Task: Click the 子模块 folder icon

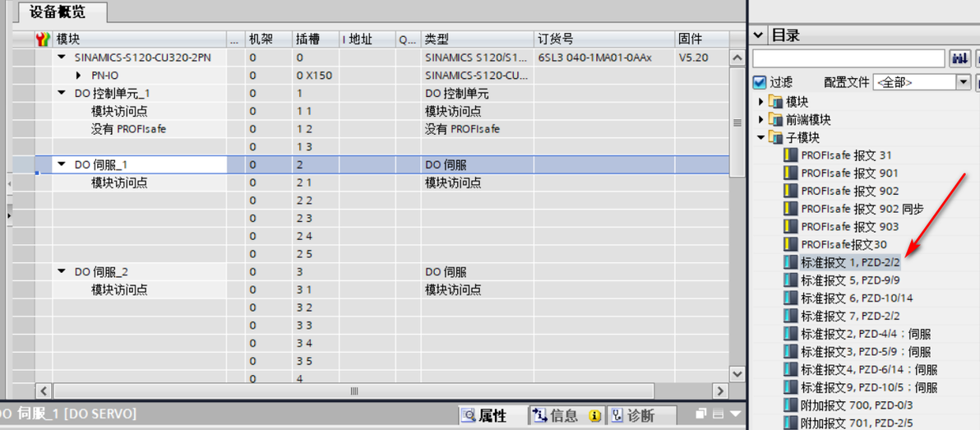Action: 775,137
